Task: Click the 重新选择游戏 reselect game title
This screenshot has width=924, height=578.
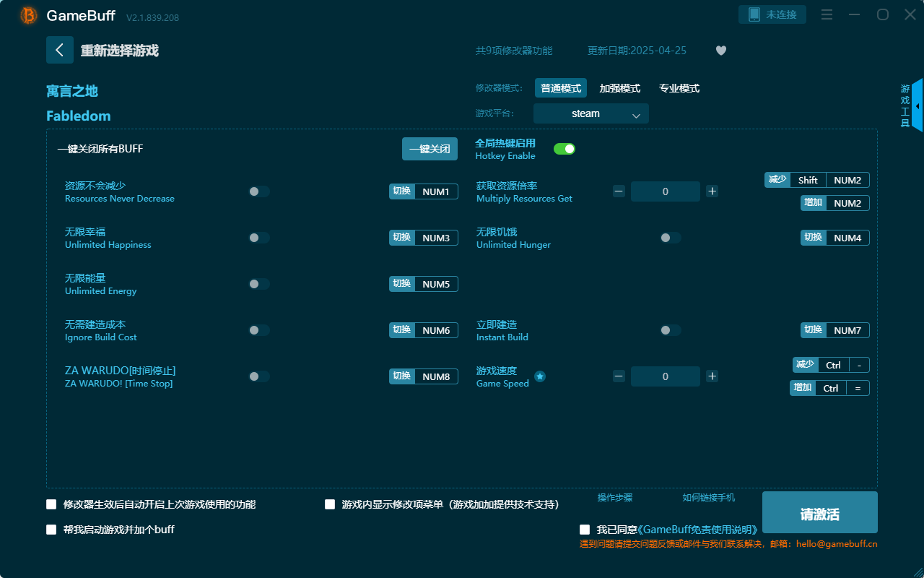Action: pos(120,51)
